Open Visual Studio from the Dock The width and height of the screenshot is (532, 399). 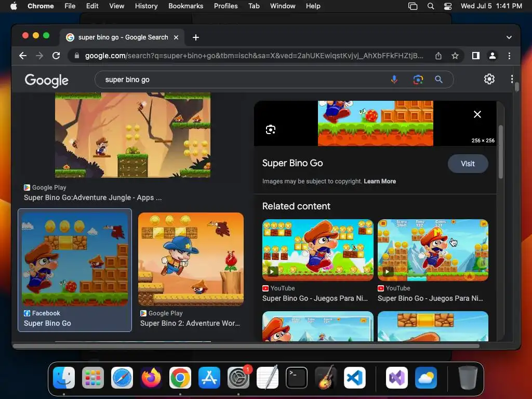tap(396, 378)
